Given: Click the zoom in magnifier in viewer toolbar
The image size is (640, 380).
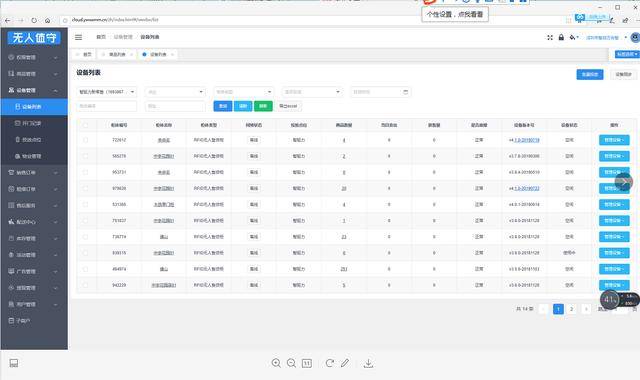Looking at the screenshot, I should 276,363.
